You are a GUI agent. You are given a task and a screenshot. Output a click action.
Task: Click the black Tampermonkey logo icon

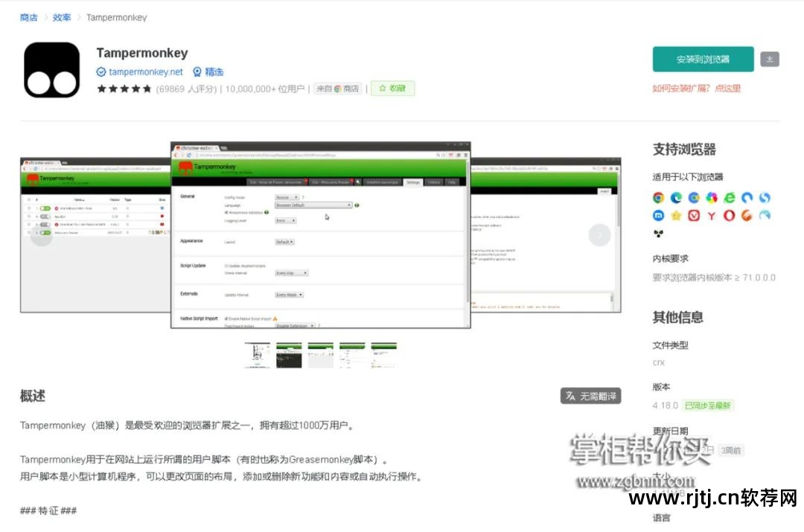point(52,70)
